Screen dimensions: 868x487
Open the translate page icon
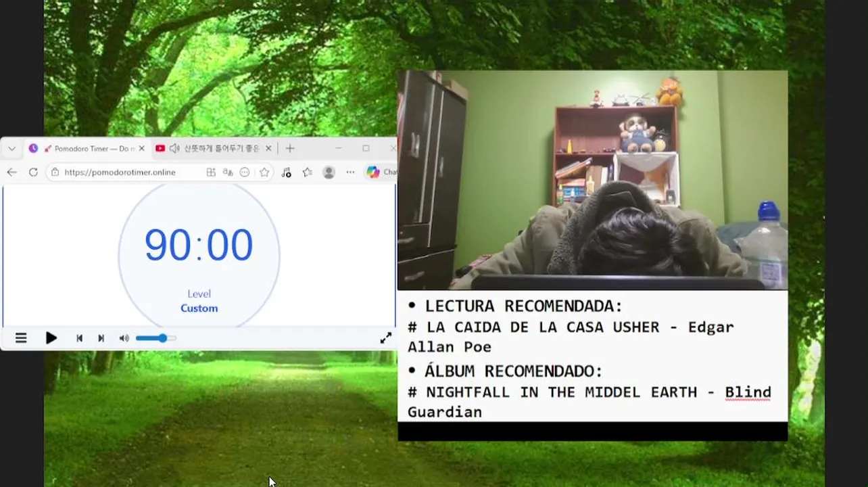pos(228,172)
